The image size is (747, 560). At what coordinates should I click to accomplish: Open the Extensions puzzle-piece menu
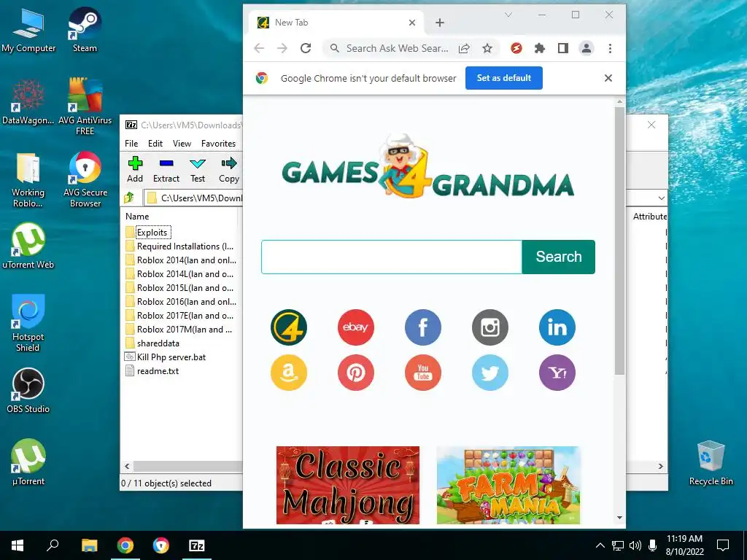tap(540, 48)
